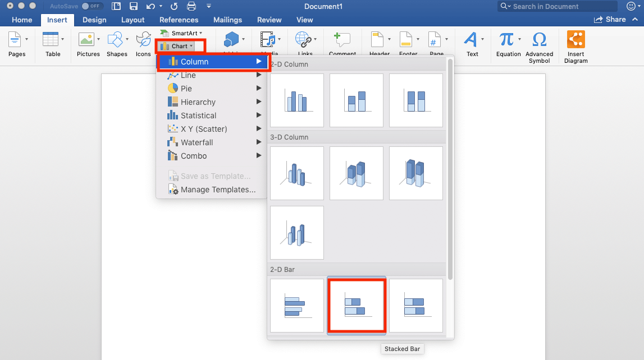Image resolution: width=644 pixels, height=360 pixels.
Task: Expand the Pages dropdown arrow
Action: (27, 39)
